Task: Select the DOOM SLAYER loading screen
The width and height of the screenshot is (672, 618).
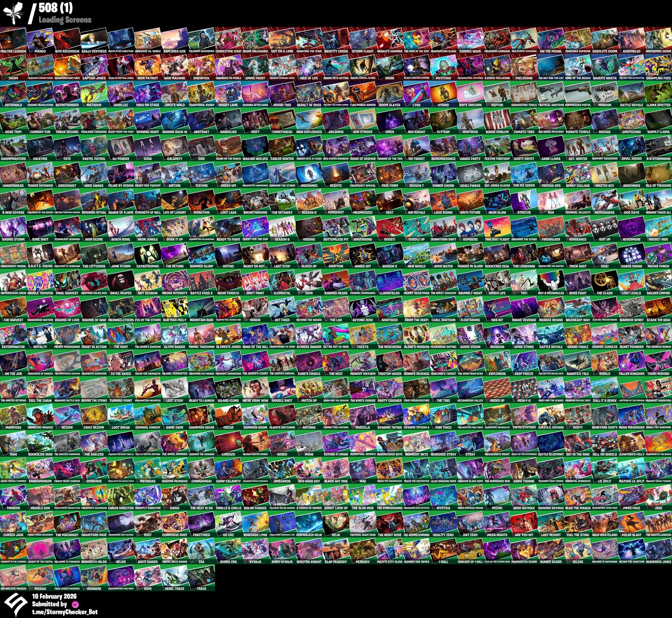Action: tap(390, 93)
